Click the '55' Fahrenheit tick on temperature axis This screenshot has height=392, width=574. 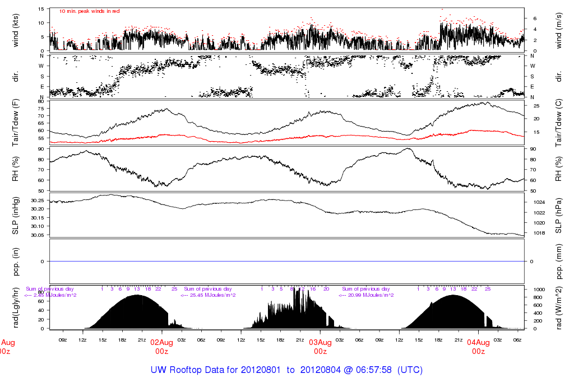[x=41, y=138]
